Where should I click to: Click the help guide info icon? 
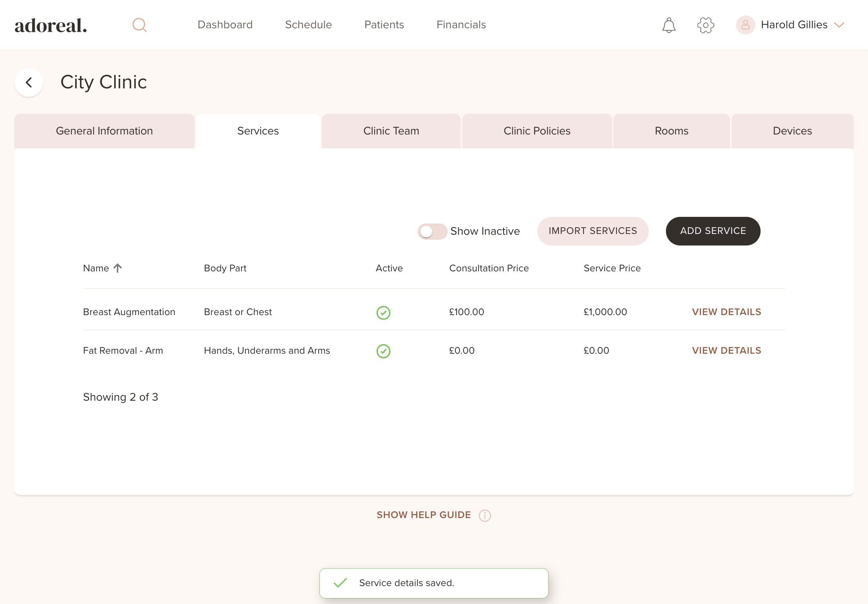tap(485, 515)
